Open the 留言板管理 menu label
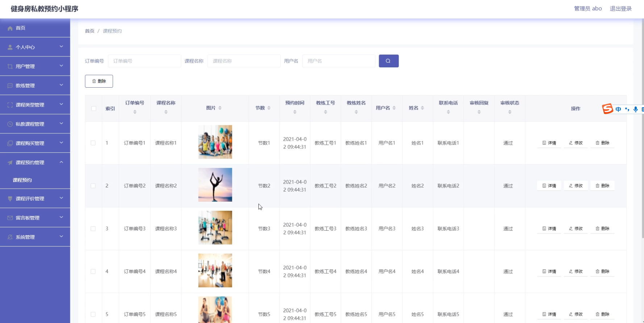644x323 pixels. [x=28, y=218]
